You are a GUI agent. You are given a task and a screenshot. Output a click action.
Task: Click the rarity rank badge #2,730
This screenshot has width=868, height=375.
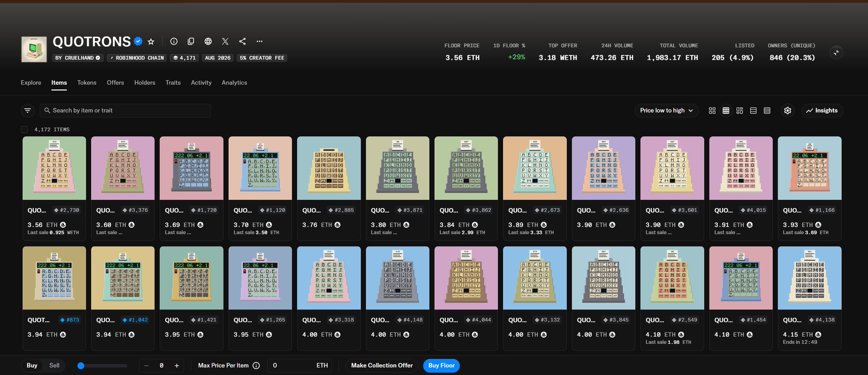67,210
